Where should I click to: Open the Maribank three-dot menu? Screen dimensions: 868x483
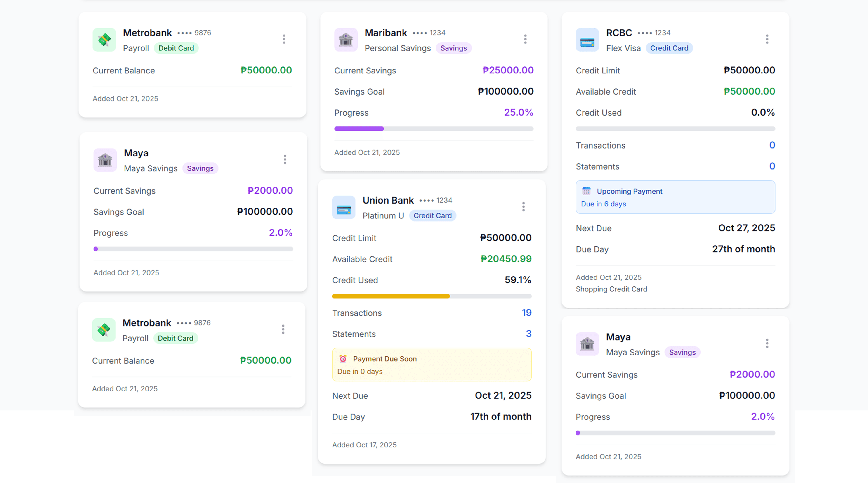coord(525,39)
